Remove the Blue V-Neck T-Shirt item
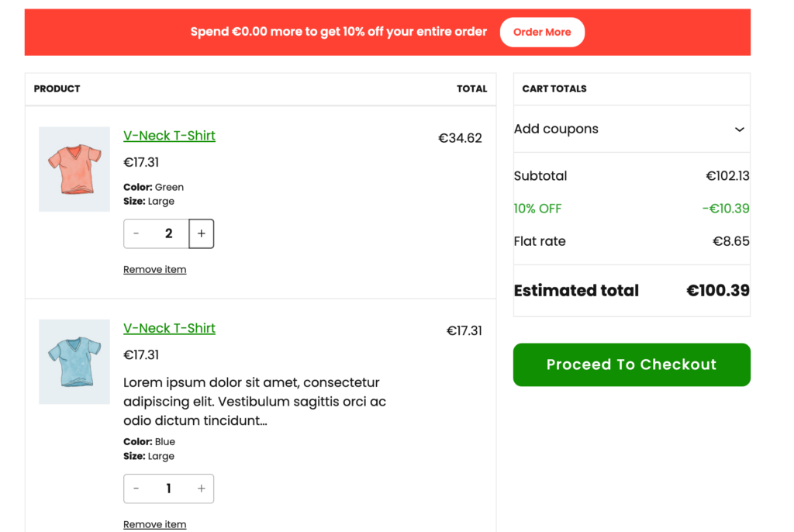Screen dimensions: 794x532 click(x=154, y=524)
